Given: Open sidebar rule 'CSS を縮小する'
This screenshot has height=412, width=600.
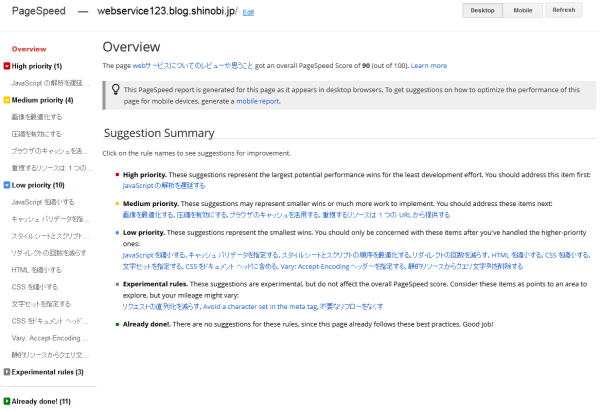Looking at the screenshot, I should [x=35, y=287].
